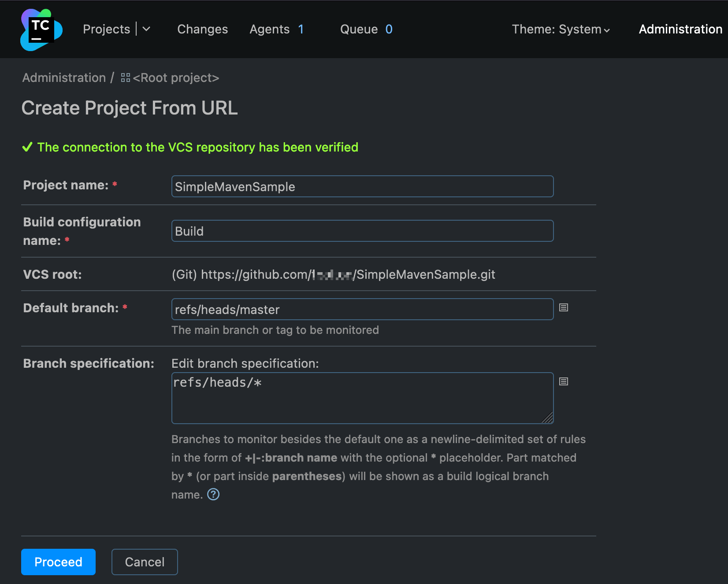
Task: Expand the Projects dropdown chevron
Action: click(147, 29)
